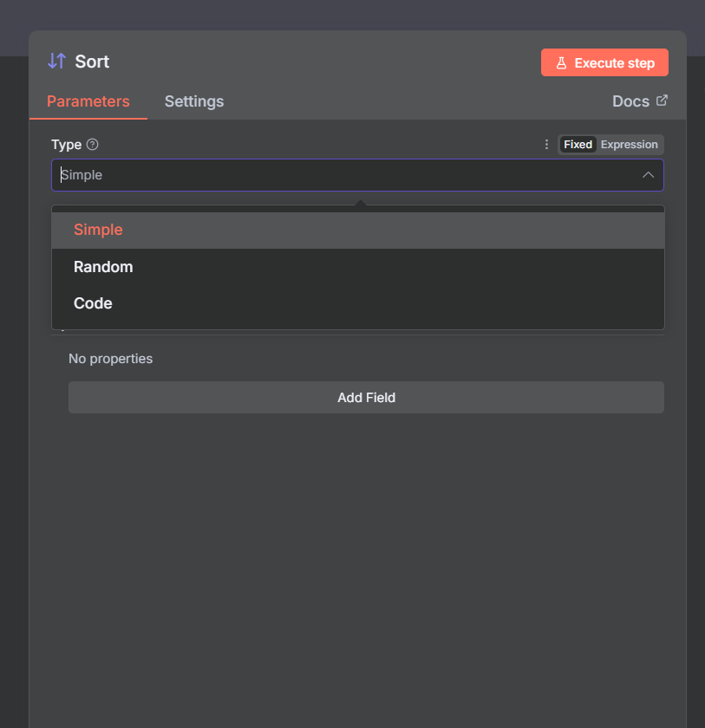Image resolution: width=705 pixels, height=728 pixels.
Task: Choose Random sort type option
Action: pyautogui.click(x=103, y=267)
